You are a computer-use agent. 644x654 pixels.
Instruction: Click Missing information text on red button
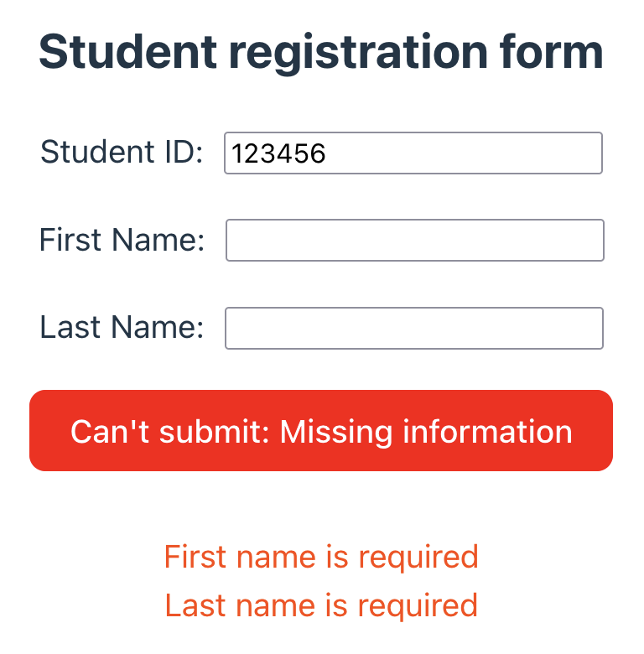click(x=425, y=432)
